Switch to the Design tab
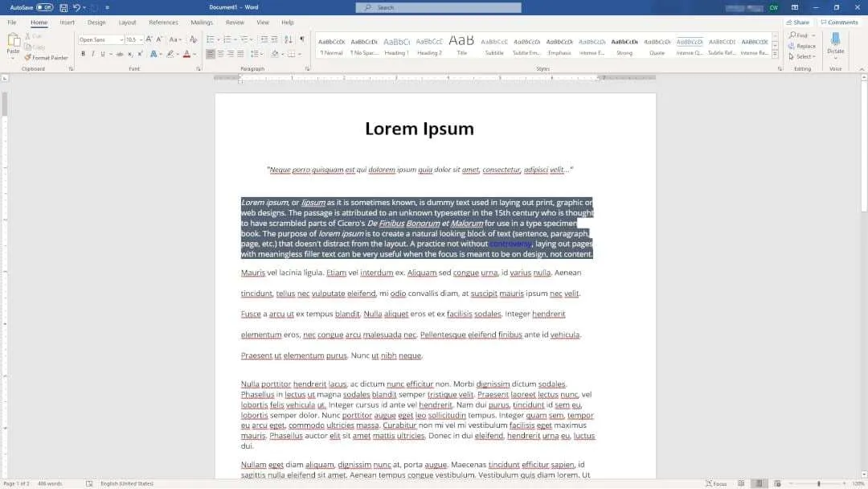The width and height of the screenshot is (868, 489). pyautogui.click(x=96, y=23)
